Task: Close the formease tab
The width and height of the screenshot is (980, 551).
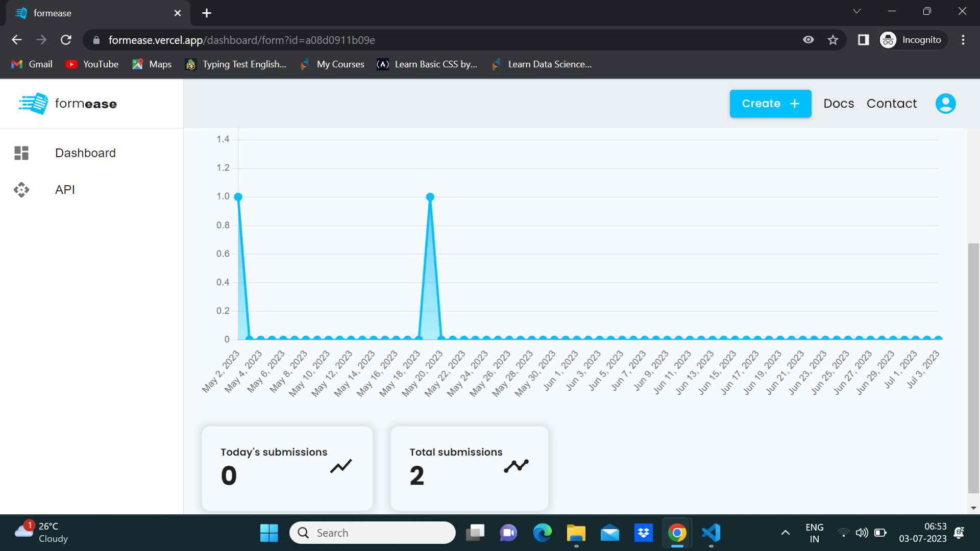Action: pos(178,13)
